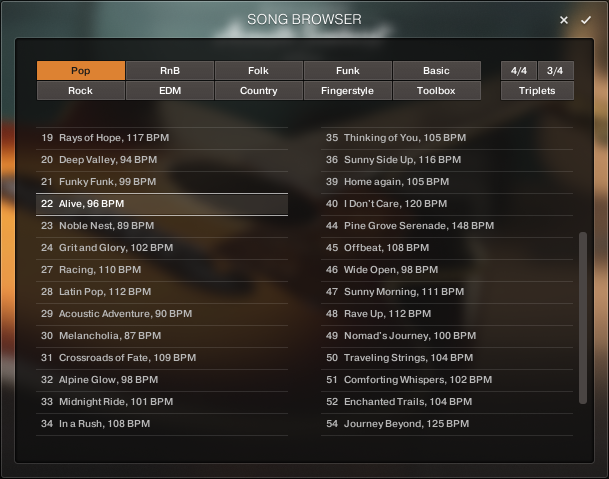The image size is (609, 479).
Task: Select song 31 Crossroads of Fate
Action: (162, 358)
